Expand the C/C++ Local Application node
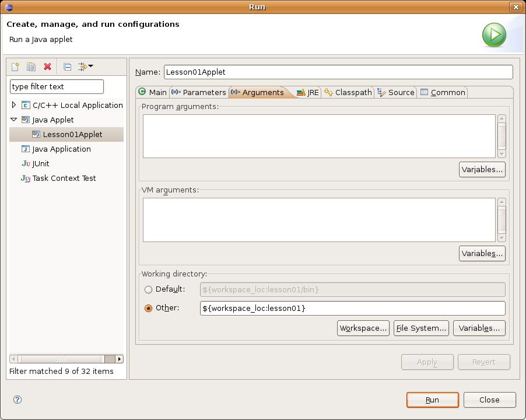Image resolution: width=526 pixels, height=420 pixels. tap(14, 105)
